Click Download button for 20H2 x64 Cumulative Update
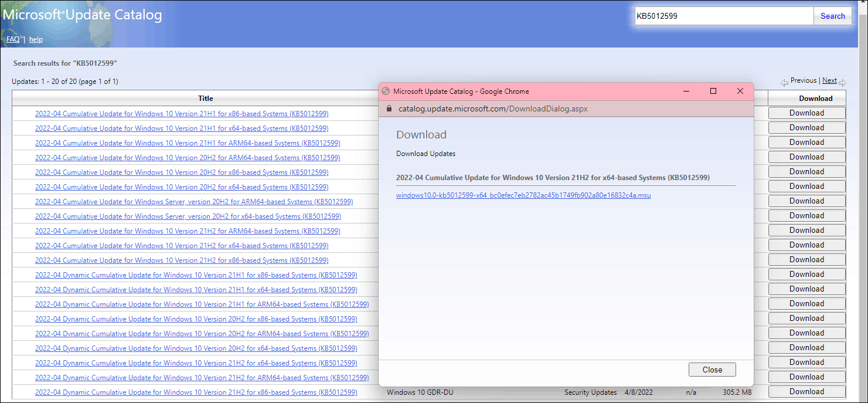 806,187
